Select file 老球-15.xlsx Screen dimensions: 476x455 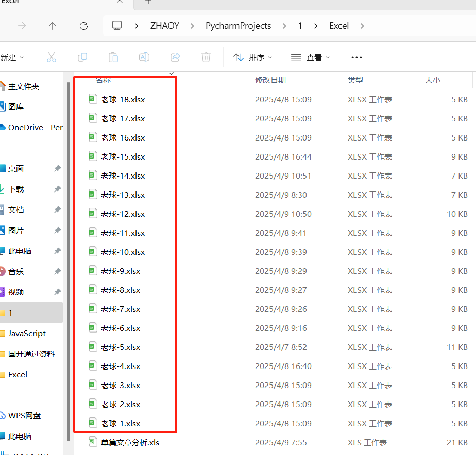(123, 157)
